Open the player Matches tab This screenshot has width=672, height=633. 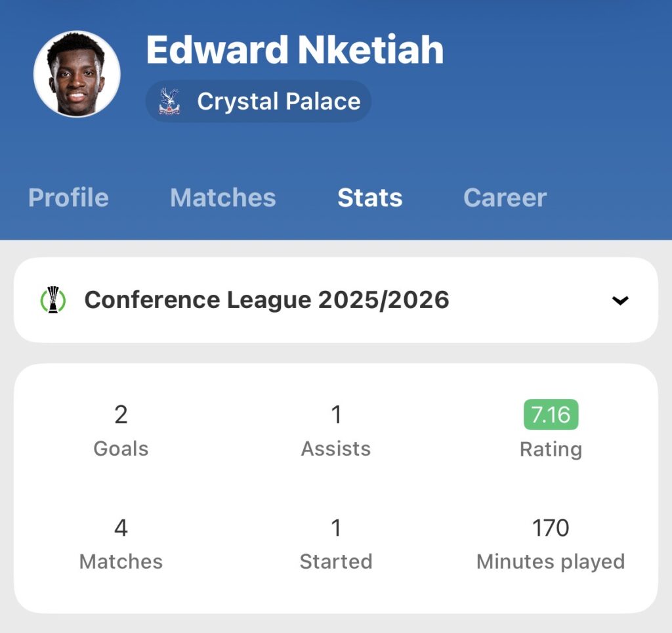223,198
